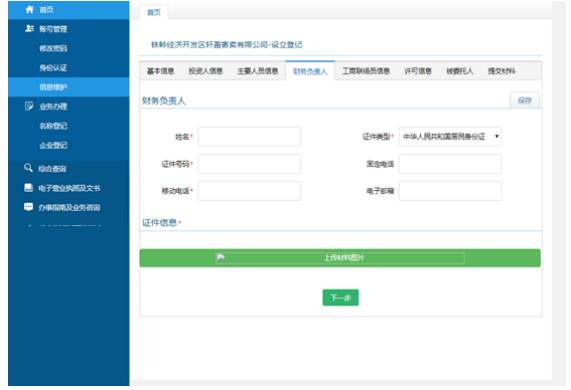Click the 办事指南及业务咨询 label
Viewport: 571px width, 390px height.
point(69,208)
